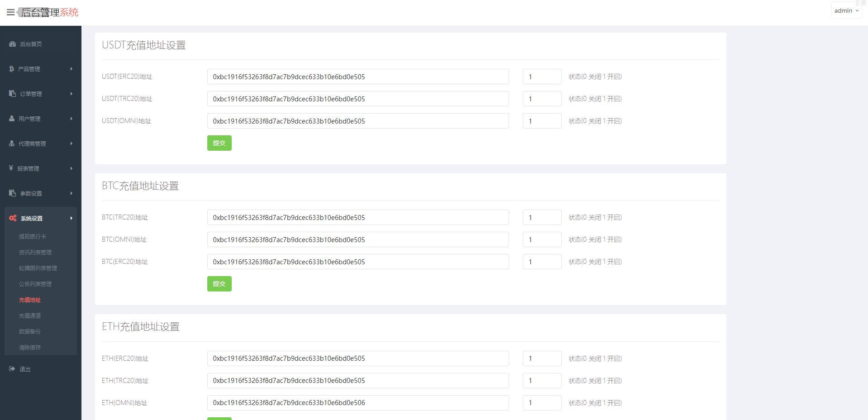
Task: Toggle the sidebar hamburger menu icon
Action: coord(10,12)
